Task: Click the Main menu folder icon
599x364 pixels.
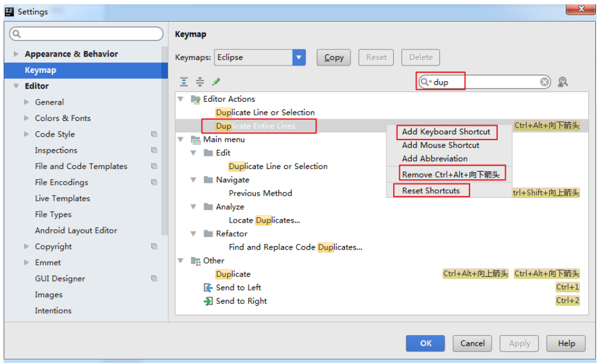Action: [x=196, y=140]
